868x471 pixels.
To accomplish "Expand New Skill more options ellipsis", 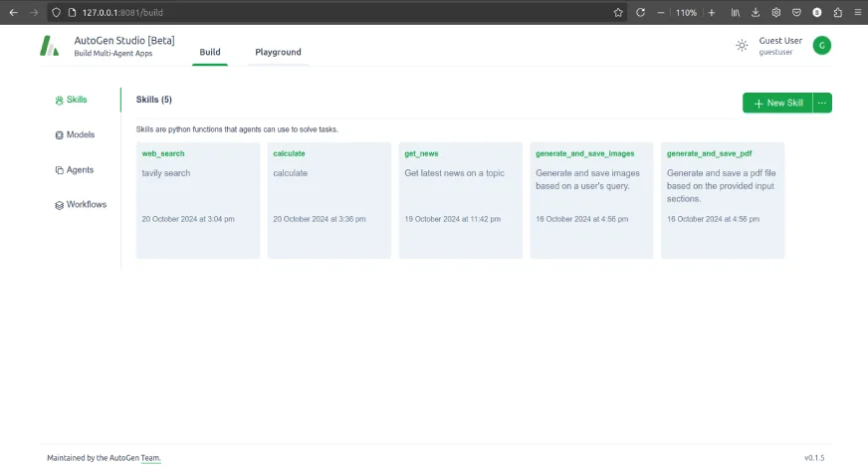I will (x=822, y=103).
